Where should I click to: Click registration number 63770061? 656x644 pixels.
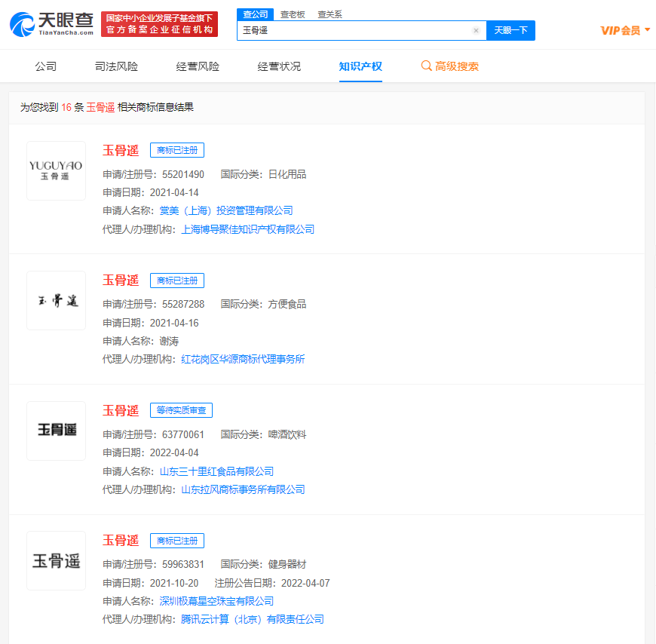[x=183, y=435]
